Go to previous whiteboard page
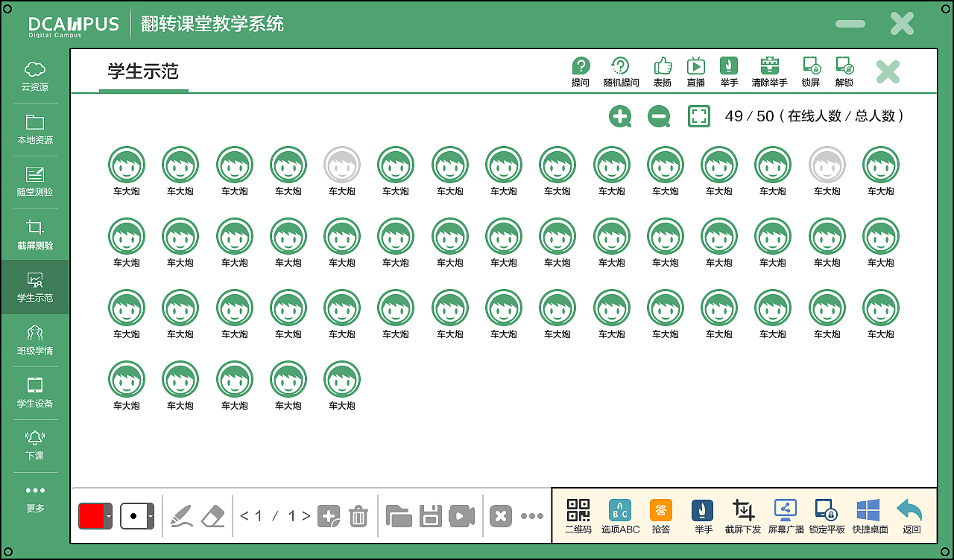The image size is (954, 560). (244, 515)
